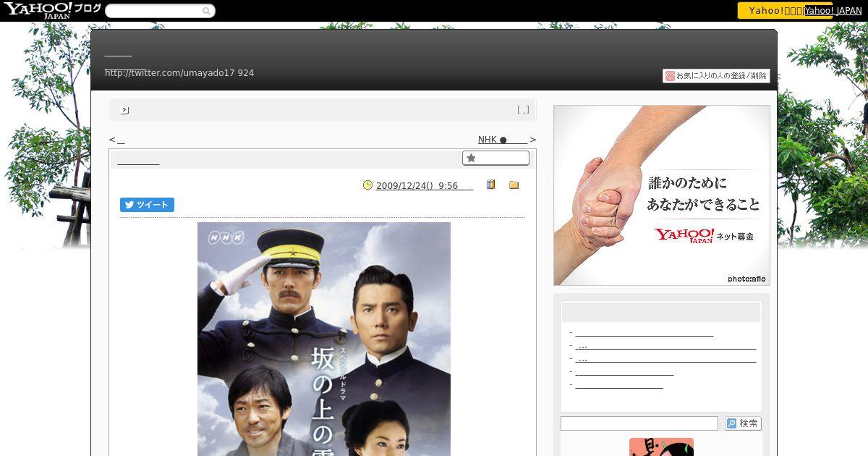Click the pink cartoon avatar below the search

(661, 447)
